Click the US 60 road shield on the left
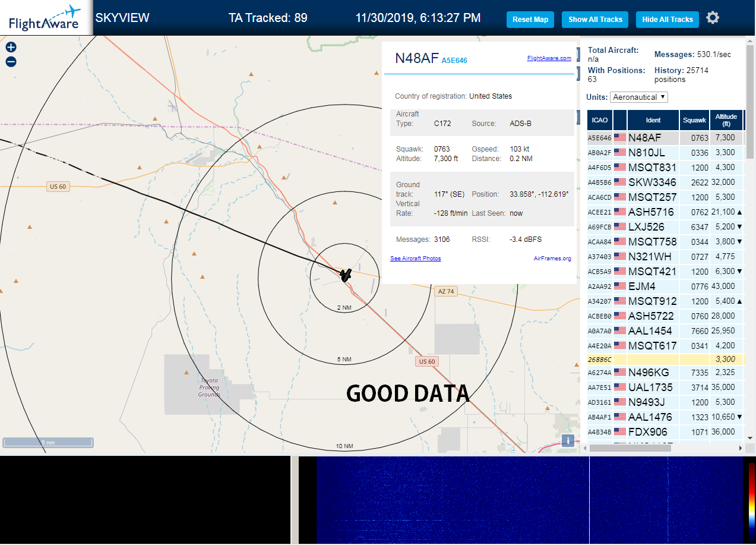The image size is (756, 545). [x=58, y=187]
